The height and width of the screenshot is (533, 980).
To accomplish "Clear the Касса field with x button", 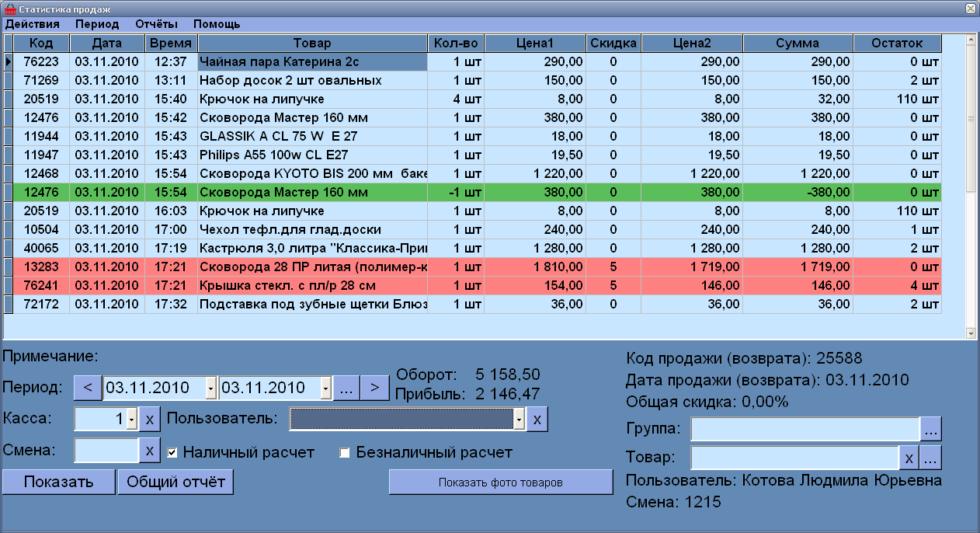I will pyautogui.click(x=150, y=420).
